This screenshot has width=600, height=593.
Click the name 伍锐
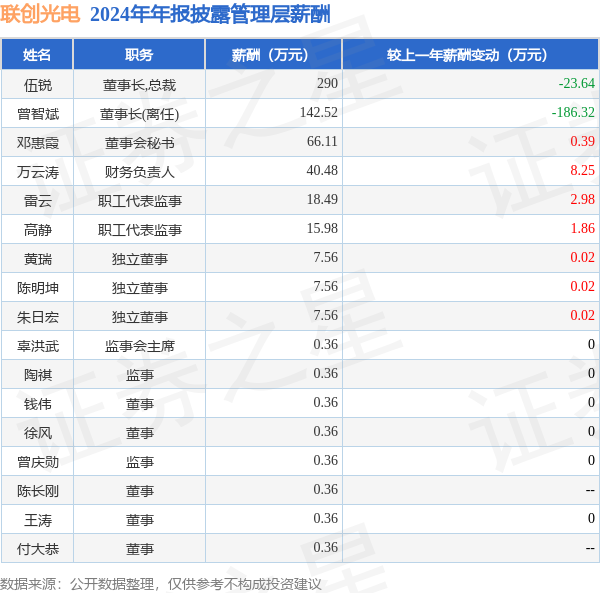pyautogui.click(x=38, y=85)
